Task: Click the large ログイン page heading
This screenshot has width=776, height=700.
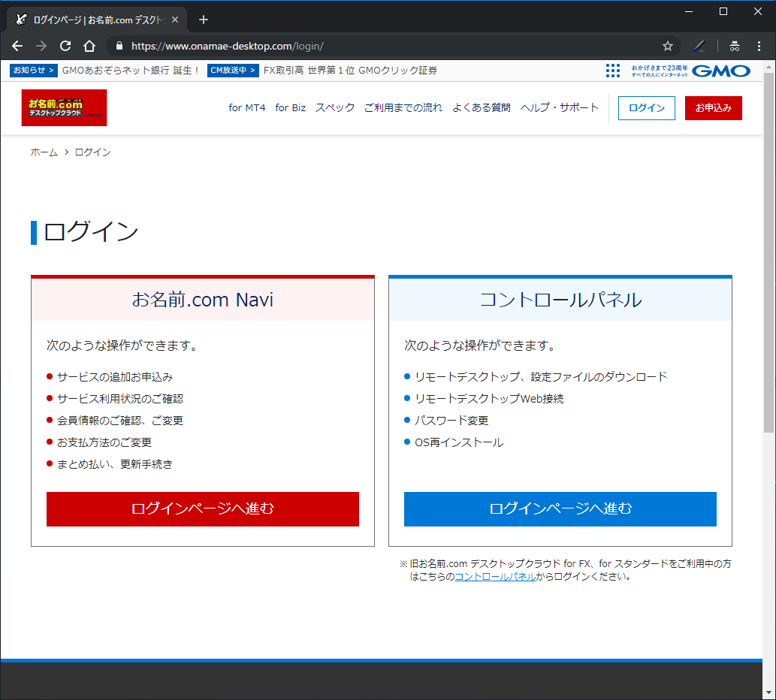Action: pos(91,231)
